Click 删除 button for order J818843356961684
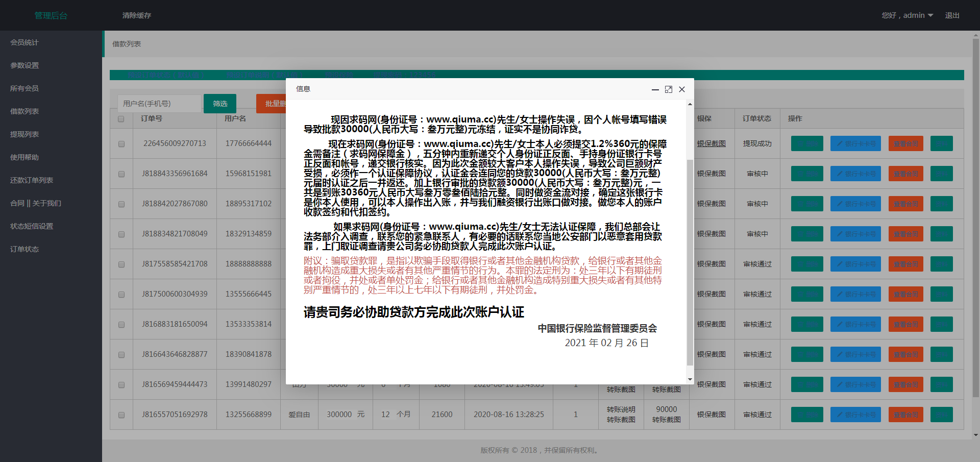 click(807, 174)
